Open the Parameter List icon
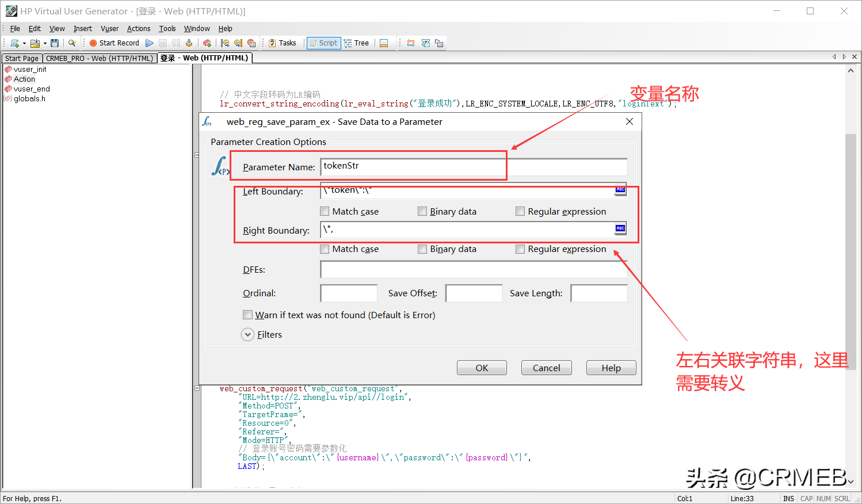The width and height of the screenshot is (862, 504). point(426,43)
